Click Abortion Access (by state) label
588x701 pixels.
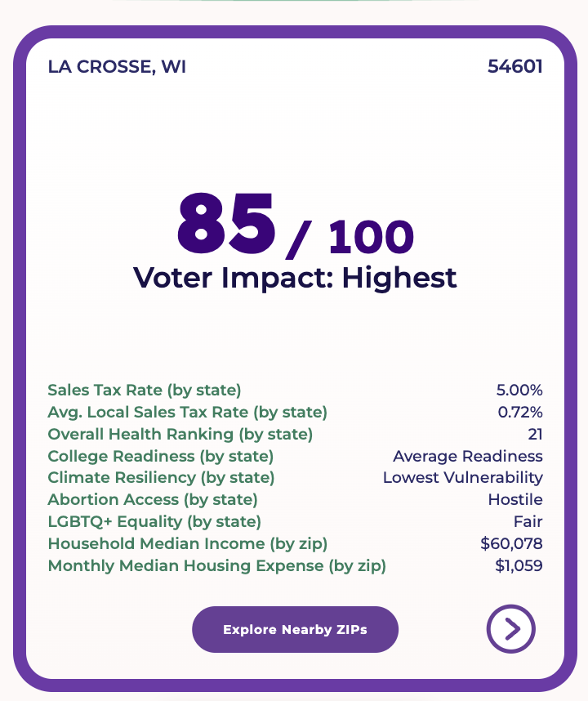153,499
